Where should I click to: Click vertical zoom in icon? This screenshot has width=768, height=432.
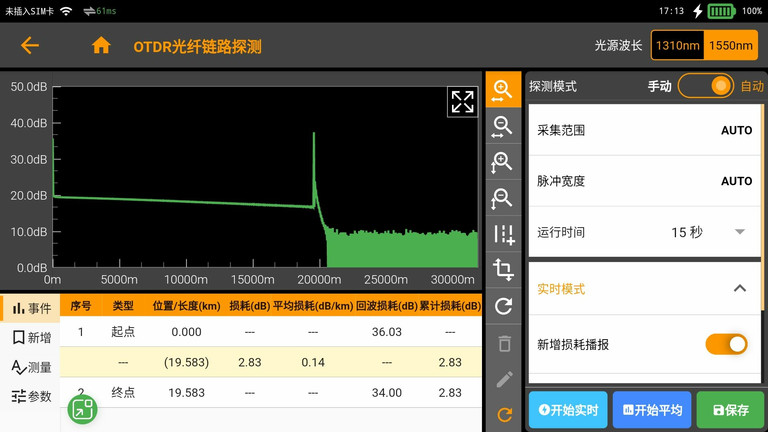[503, 162]
